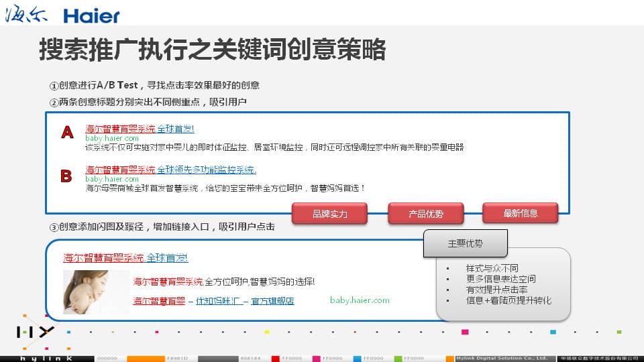Click ad A description starting 该系统不仅可实施
The width and height of the screenshot is (644, 362).
click(x=274, y=147)
